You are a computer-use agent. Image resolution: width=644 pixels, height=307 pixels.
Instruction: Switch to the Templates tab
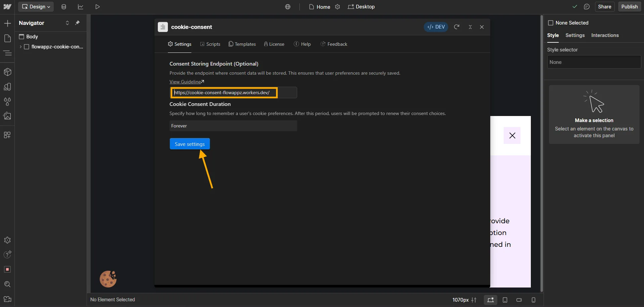(242, 44)
